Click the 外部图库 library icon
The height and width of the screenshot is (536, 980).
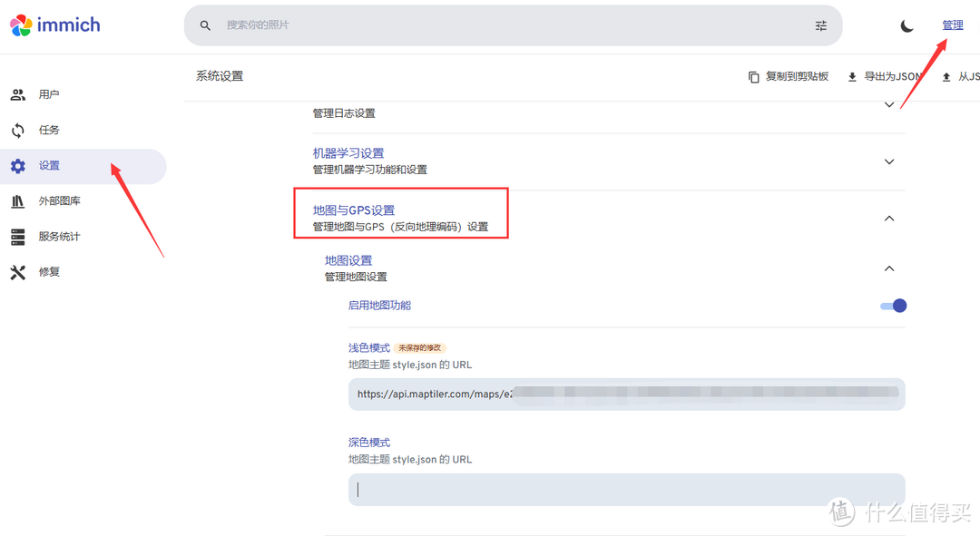coord(18,201)
